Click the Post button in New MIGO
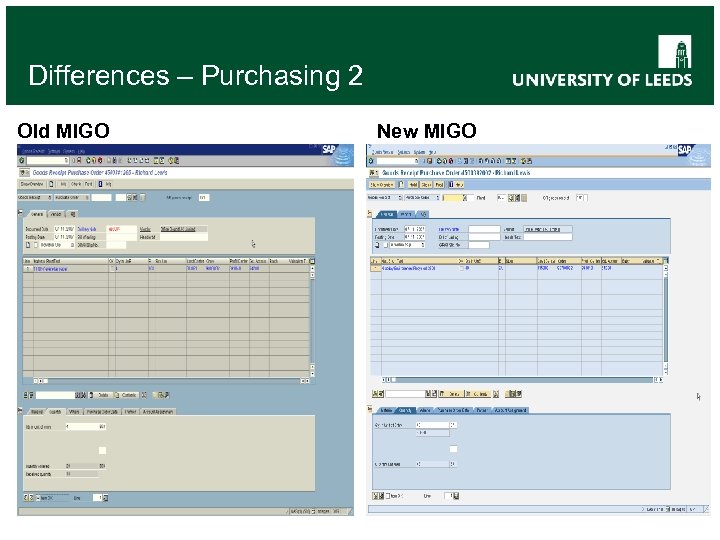Image resolution: width=720 pixels, height=540 pixels. click(x=439, y=185)
